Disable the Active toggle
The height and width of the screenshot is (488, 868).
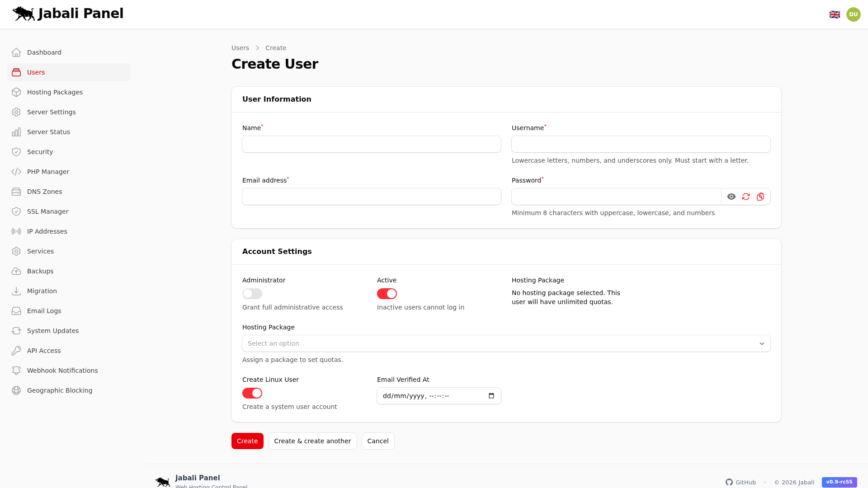pos(387,293)
